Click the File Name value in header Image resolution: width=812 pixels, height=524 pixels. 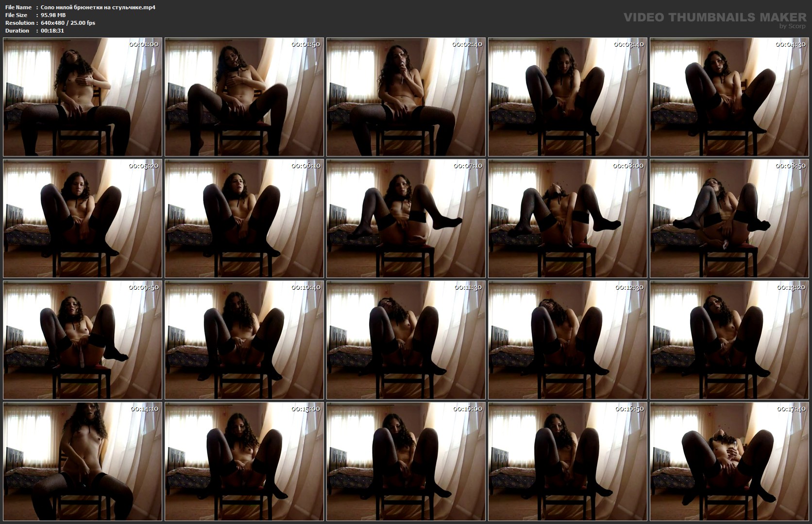[98, 7]
